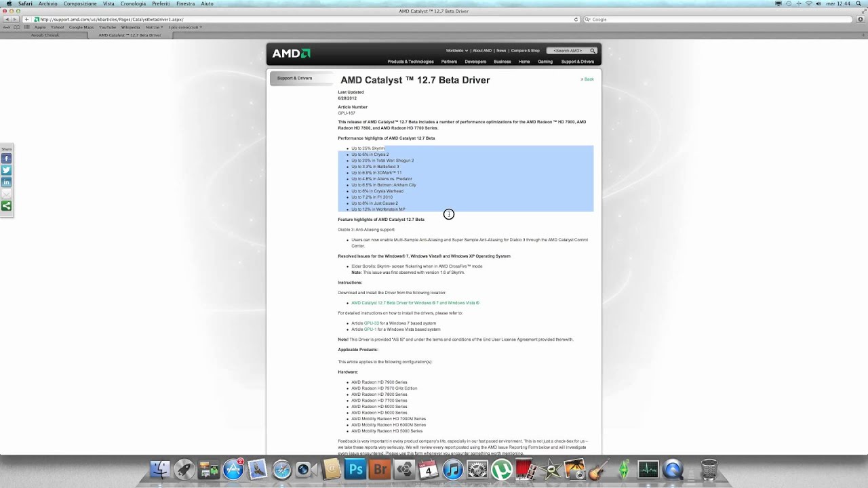Open the Preferiti menu
Screen dimensions: 868x488
click(161, 3)
